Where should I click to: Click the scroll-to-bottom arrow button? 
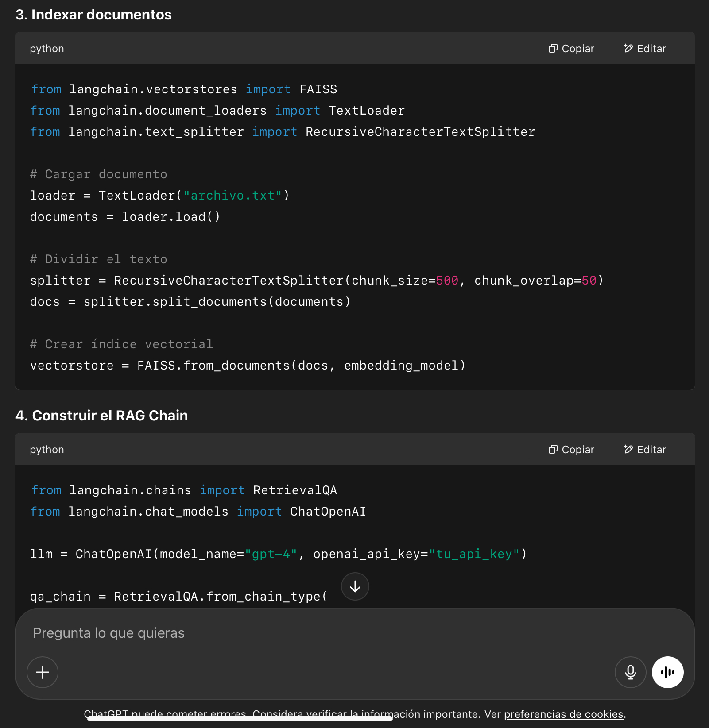pyautogui.click(x=355, y=586)
